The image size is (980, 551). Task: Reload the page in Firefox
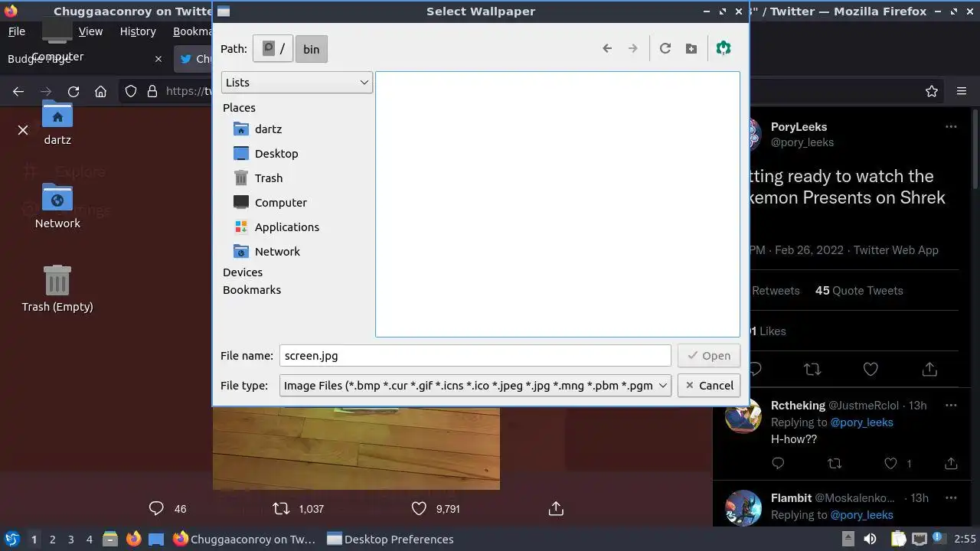pyautogui.click(x=73, y=91)
